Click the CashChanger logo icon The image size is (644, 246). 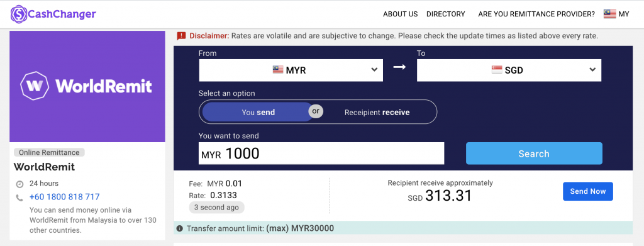(18, 14)
